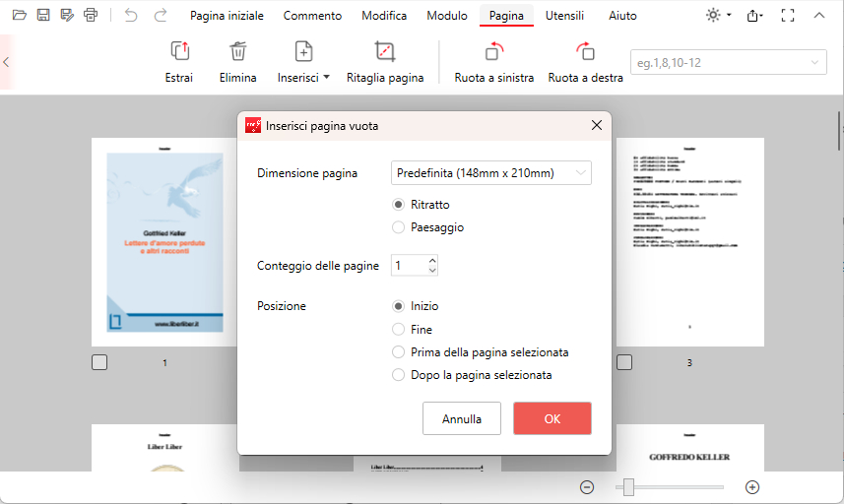This screenshot has height=504, width=844.
Task: Redo the last action
Action: tap(161, 15)
